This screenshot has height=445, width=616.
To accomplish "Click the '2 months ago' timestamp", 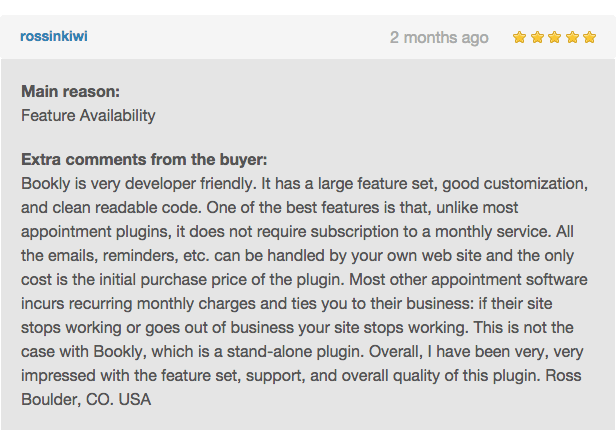I will pyautogui.click(x=439, y=38).
